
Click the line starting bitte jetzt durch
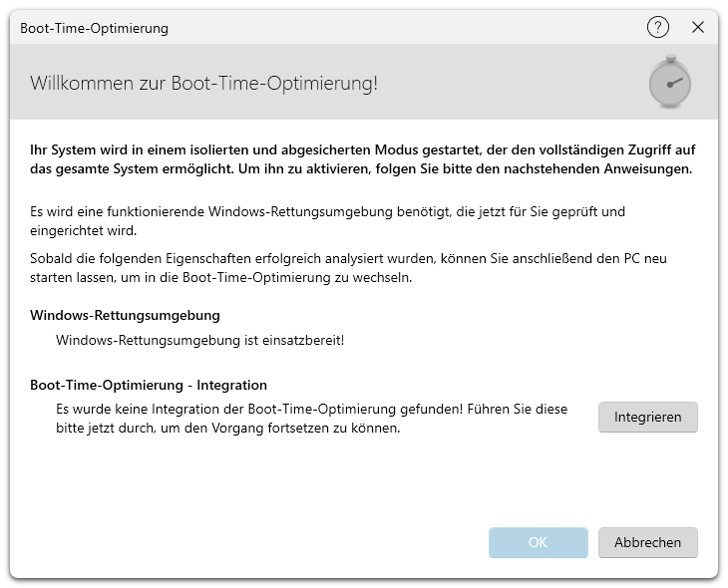click(x=227, y=429)
